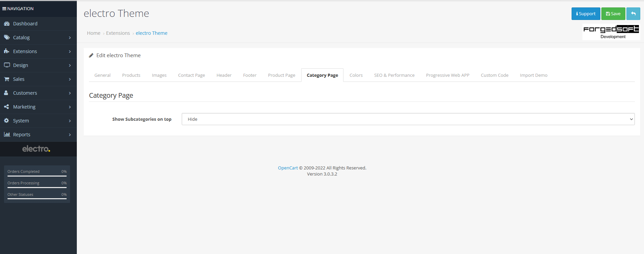Click the ForgedSoft Development logo
The image size is (644, 254).
point(611,32)
